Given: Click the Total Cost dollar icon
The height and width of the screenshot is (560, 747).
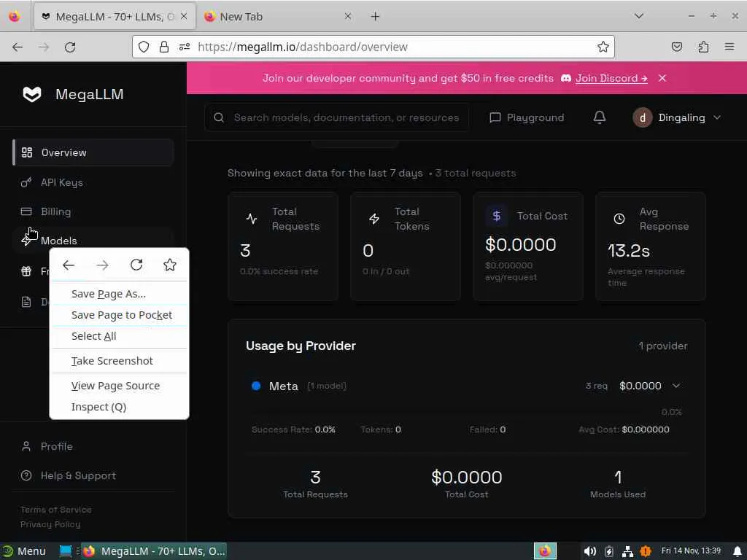Looking at the screenshot, I should [496, 216].
